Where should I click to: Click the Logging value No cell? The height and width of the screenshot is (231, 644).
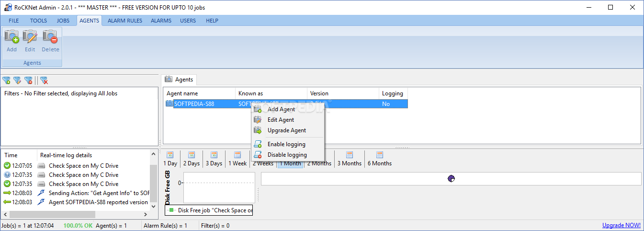pyautogui.click(x=393, y=104)
